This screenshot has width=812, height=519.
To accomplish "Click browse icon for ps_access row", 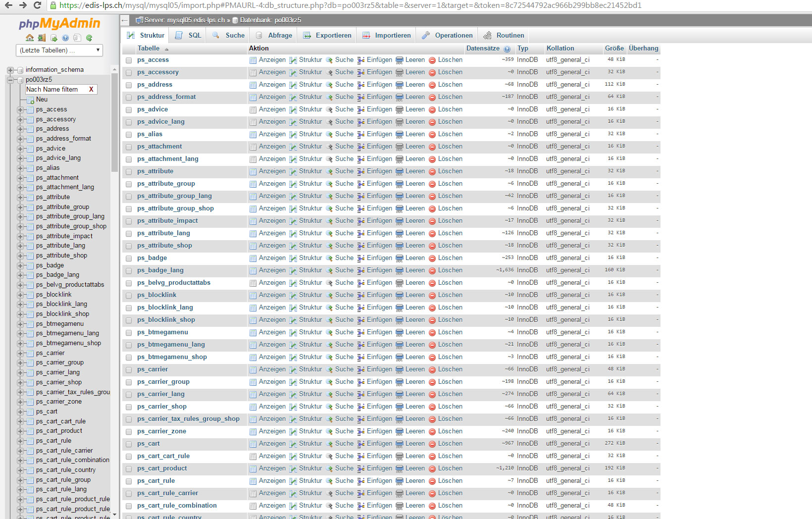I will pos(253,60).
